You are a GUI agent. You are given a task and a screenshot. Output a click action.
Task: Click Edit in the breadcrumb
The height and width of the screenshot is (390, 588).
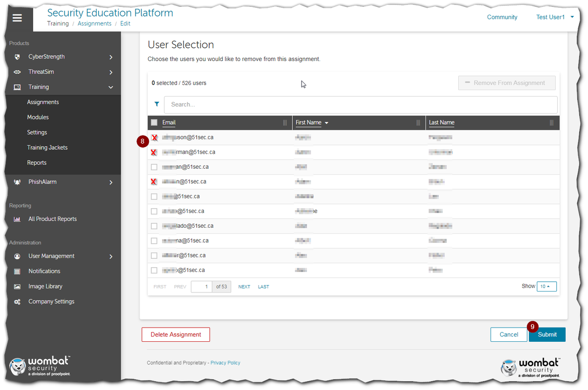(125, 23)
